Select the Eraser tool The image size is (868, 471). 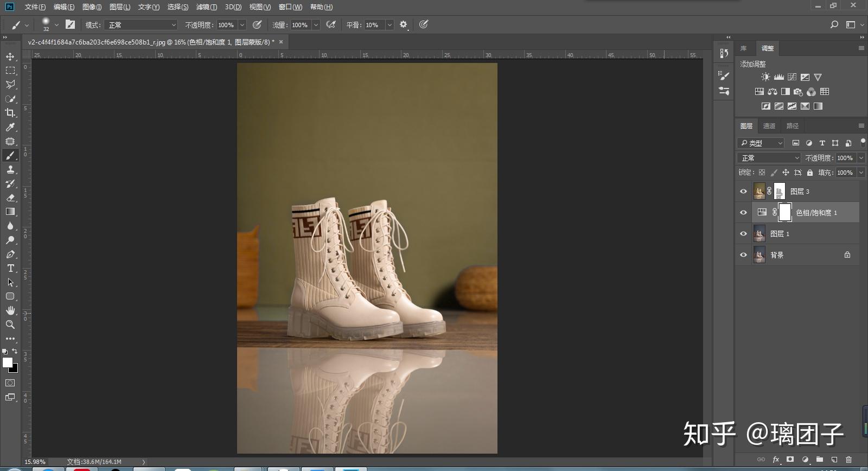pyautogui.click(x=10, y=198)
